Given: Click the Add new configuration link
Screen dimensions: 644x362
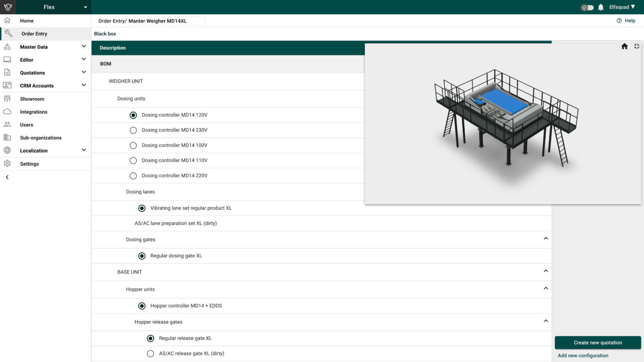Looking at the screenshot, I should (583, 356).
